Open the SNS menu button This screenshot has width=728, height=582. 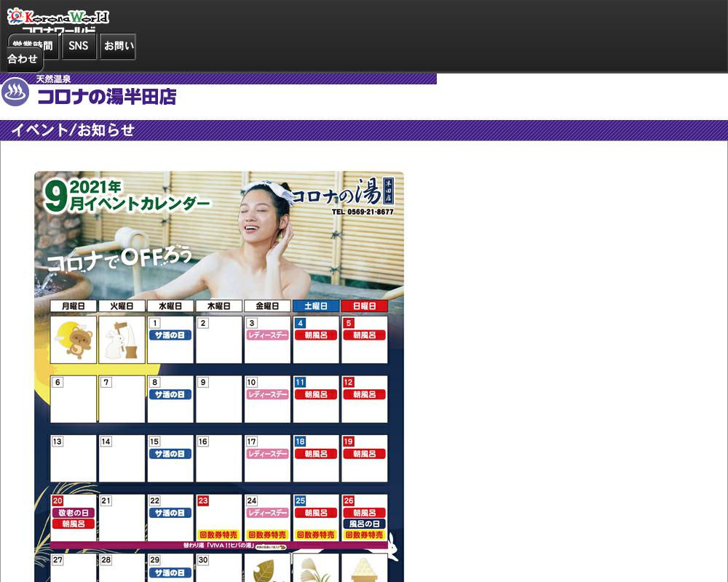click(x=79, y=46)
